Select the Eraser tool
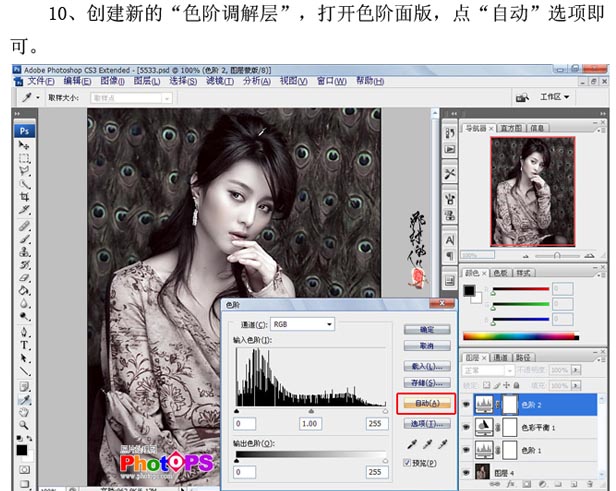The image size is (616, 491). [x=24, y=278]
